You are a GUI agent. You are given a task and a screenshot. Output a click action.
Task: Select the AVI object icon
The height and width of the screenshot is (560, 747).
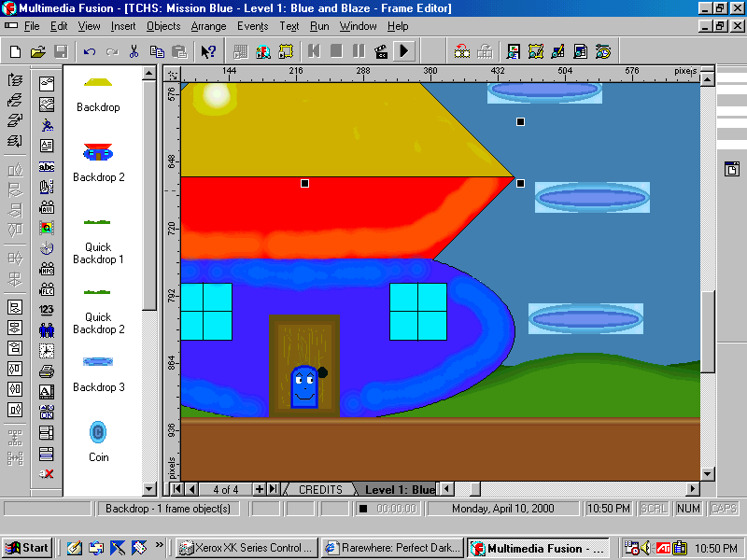(47, 208)
